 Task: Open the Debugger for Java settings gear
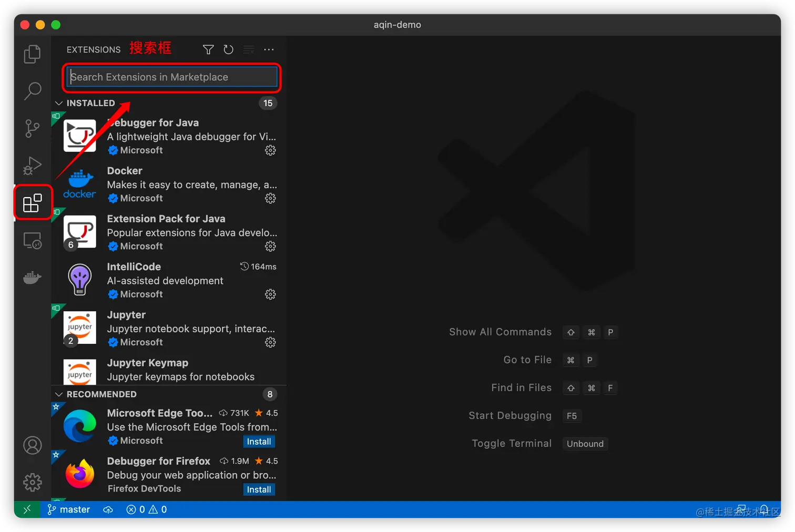click(x=270, y=150)
